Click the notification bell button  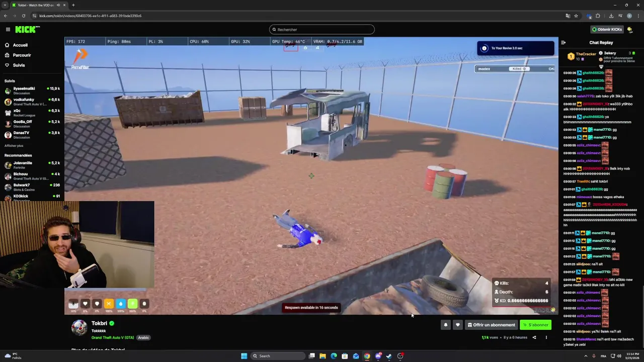[x=445, y=325]
